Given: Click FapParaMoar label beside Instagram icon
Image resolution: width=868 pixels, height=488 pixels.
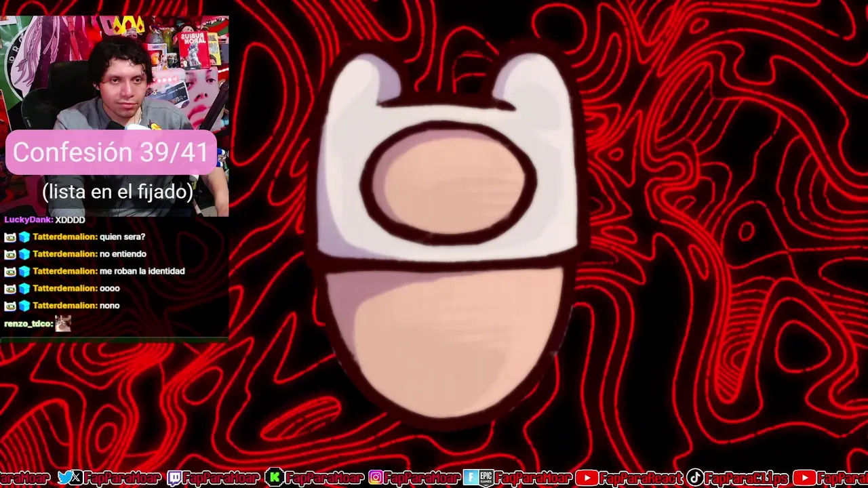Looking at the screenshot, I should tap(423, 478).
